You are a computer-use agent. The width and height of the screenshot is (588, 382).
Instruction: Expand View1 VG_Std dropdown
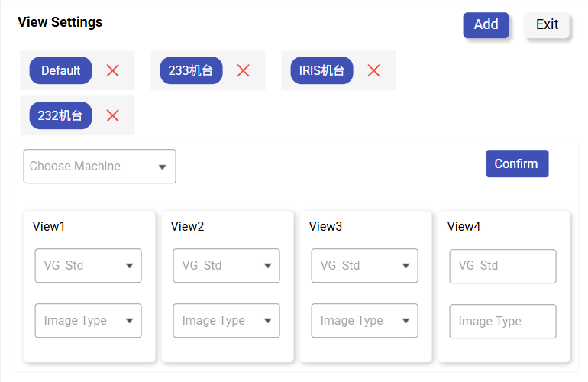tap(88, 266)
